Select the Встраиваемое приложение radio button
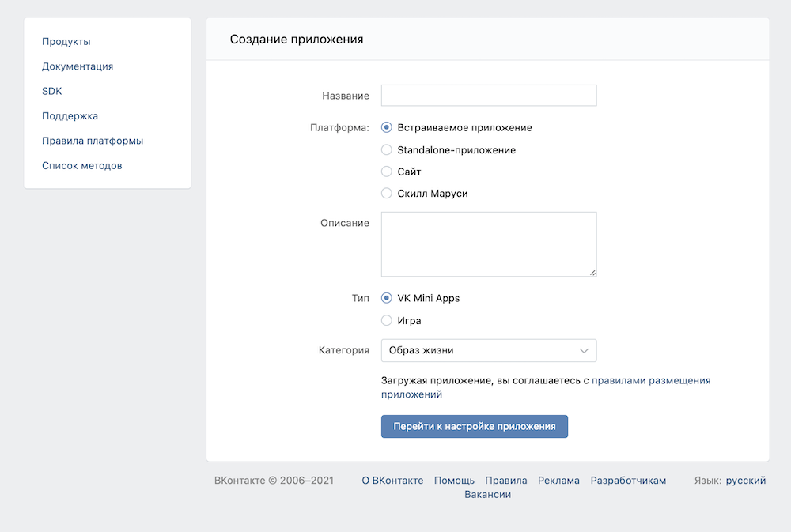 (x=387, y=127)
